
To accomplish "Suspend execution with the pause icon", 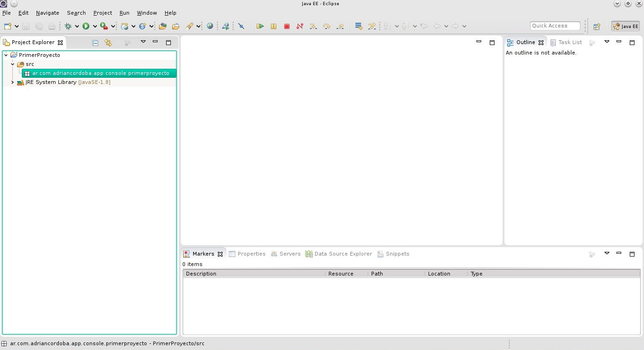I will click(x=274, y=26).
